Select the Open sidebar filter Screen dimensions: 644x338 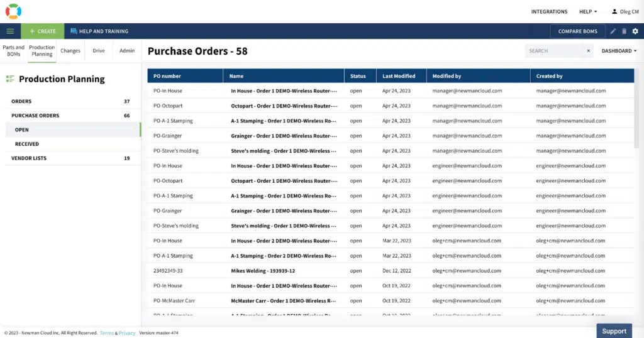73,129
